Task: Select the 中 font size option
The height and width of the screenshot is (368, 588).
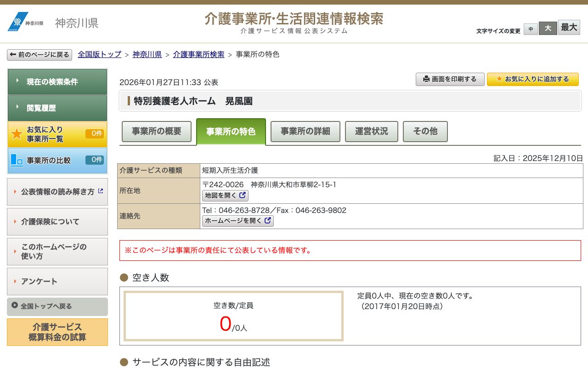Action: pos(531,29)
